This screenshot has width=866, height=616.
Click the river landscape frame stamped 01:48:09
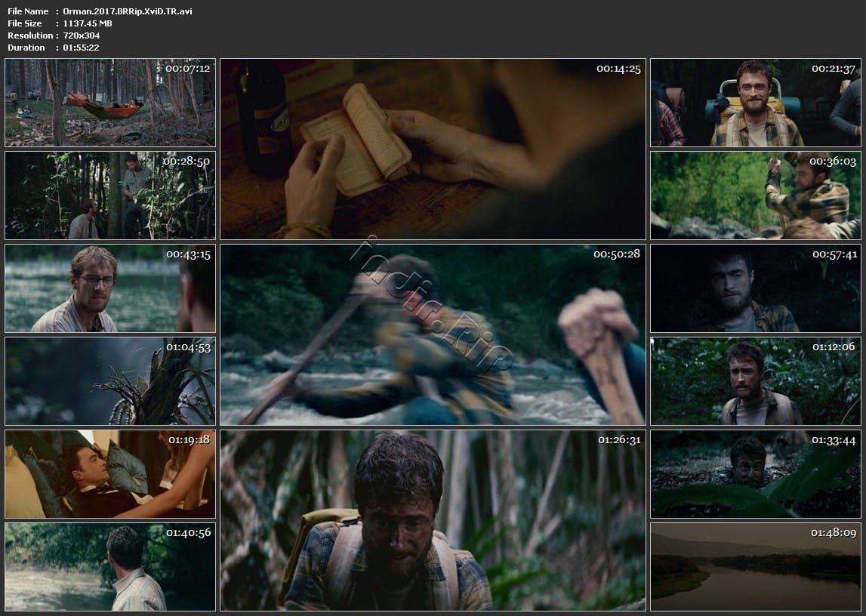[x=756, y=567]
